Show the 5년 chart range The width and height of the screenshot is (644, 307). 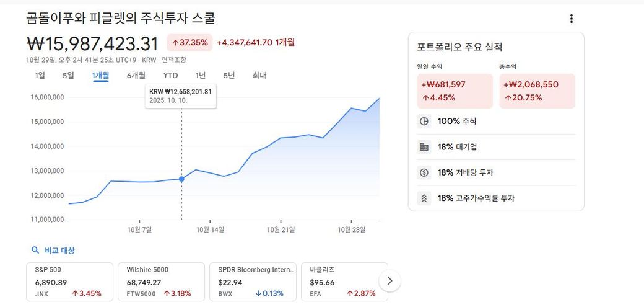229,76
